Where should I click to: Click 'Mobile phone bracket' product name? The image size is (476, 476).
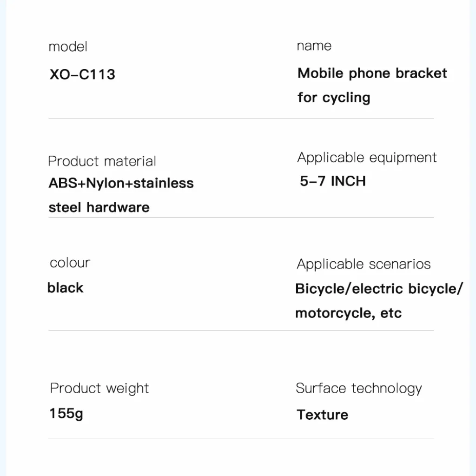[372, 73]
